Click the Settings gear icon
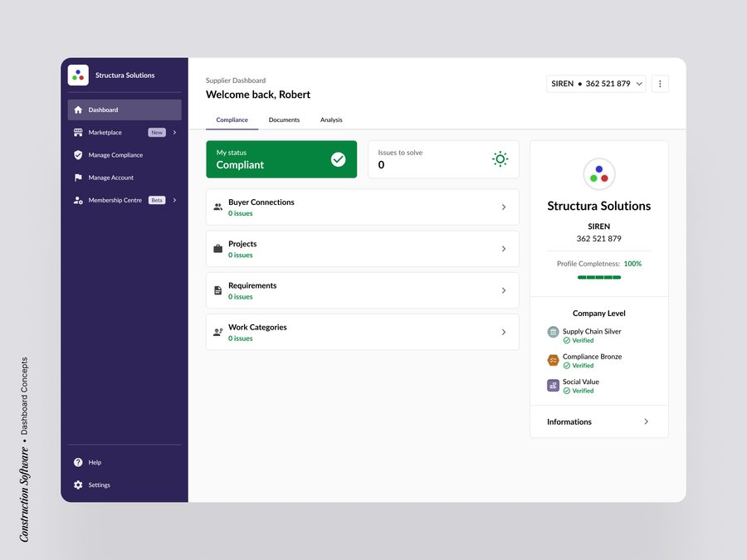The width and height of the screenshot is (747, 560). coord(78,485)
